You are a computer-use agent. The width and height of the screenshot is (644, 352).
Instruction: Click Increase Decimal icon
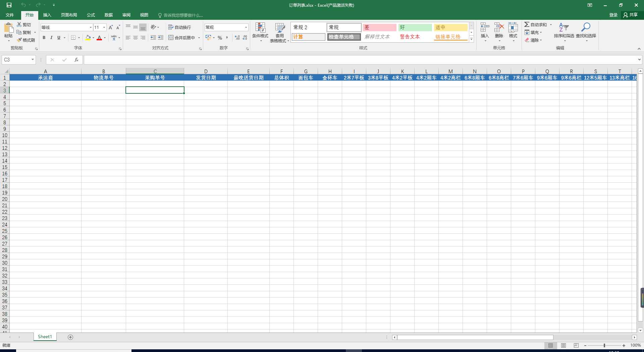(x=237, y=38)
